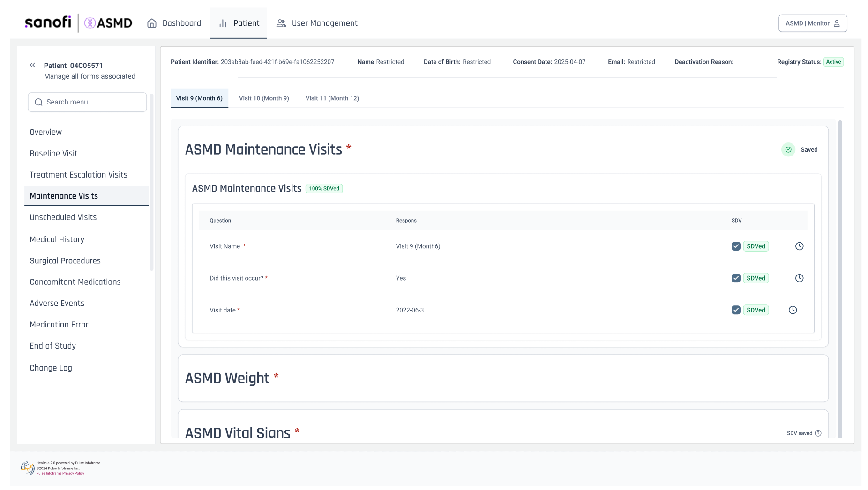This screenshot has height=490, width=868.
Task: Collapse the sidebar with double-chevron icon
Action: click(x=32, y=65)
